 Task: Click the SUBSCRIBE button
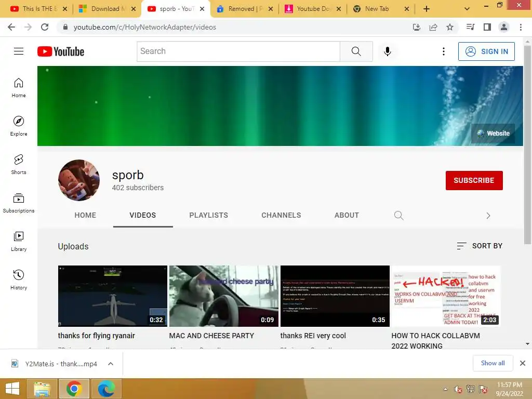click(x=474, y=180)
